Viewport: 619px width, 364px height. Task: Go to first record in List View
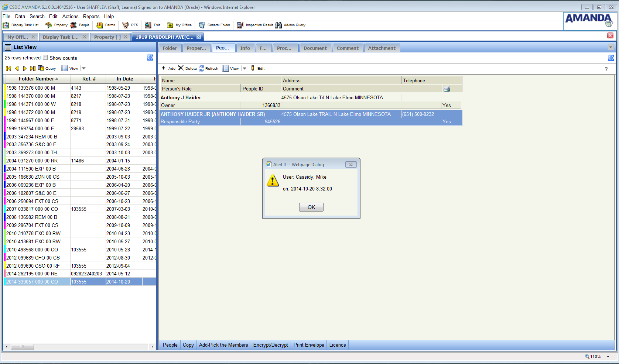pos(8,68)
